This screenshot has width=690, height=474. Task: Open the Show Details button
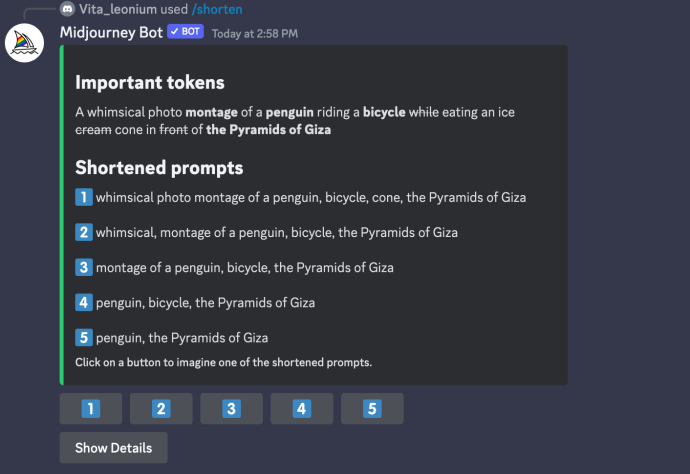pyautogui.click(x=114, y=448)
